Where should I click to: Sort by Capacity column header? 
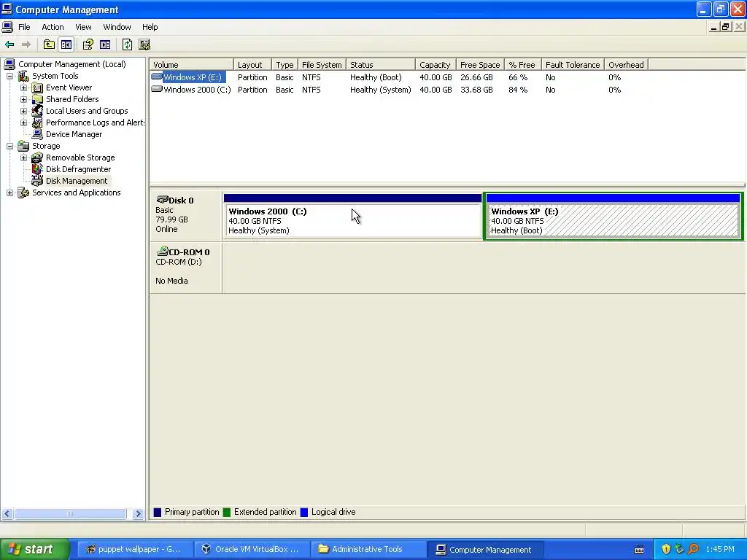(436, 65)
